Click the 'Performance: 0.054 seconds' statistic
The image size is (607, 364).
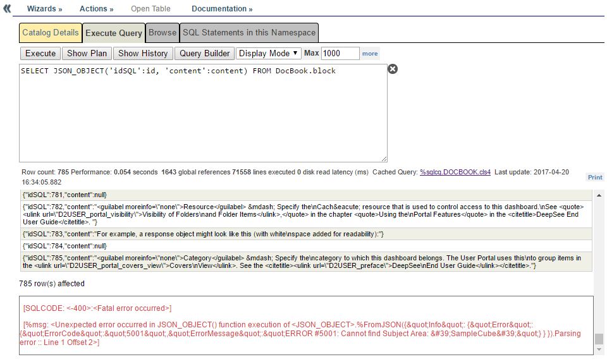(114, 172)
